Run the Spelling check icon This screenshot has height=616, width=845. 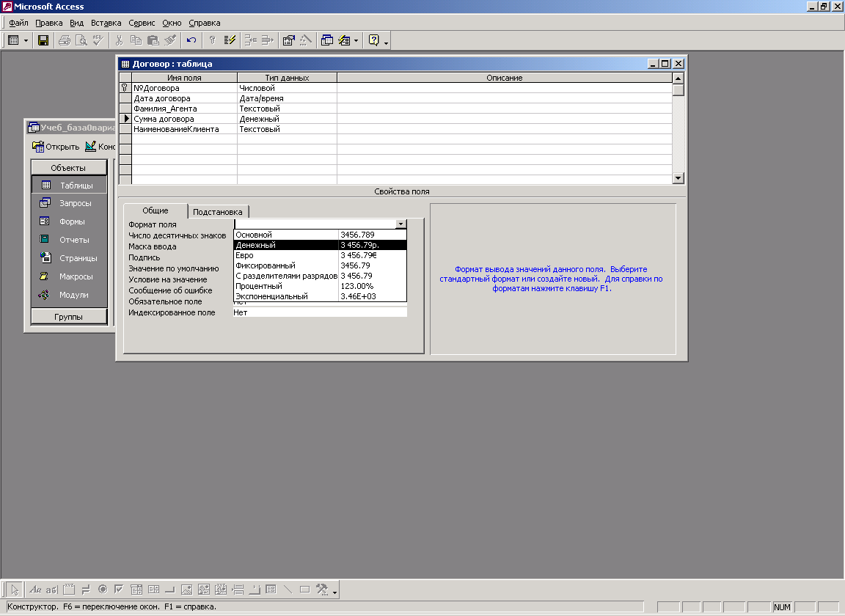coord(98,40)
